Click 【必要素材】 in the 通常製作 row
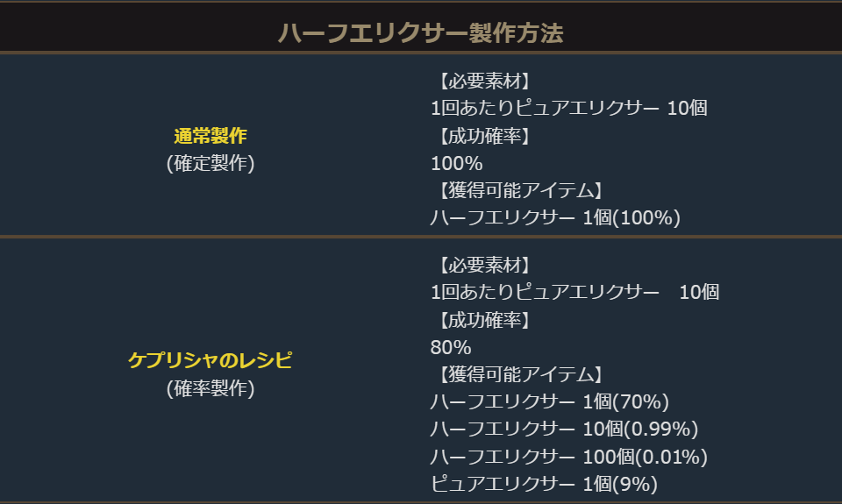Image resolution: width=842 pixels, height=504 pixels. pos(482,82)
